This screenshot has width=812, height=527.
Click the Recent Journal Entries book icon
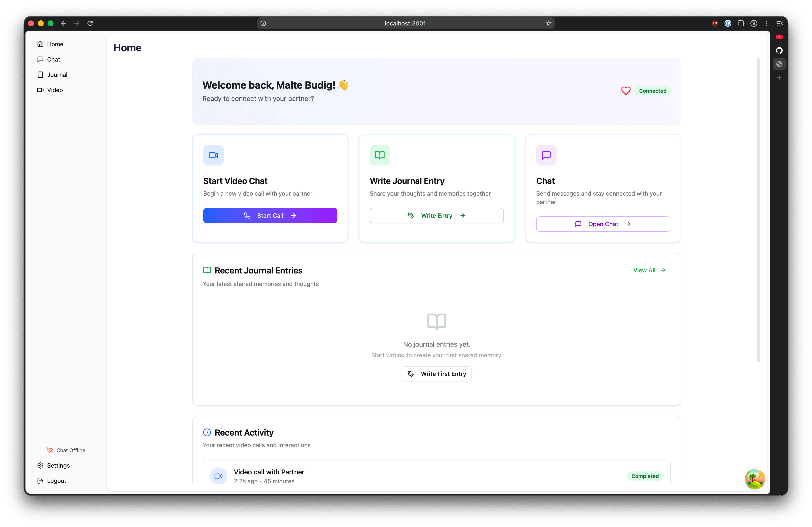(x=207, y=270)
